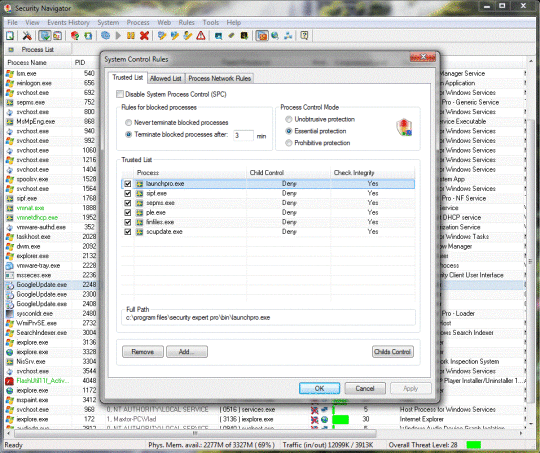Click the Process column header in Trusted List
The image size is (540, 453).
(x=190, y=173)
